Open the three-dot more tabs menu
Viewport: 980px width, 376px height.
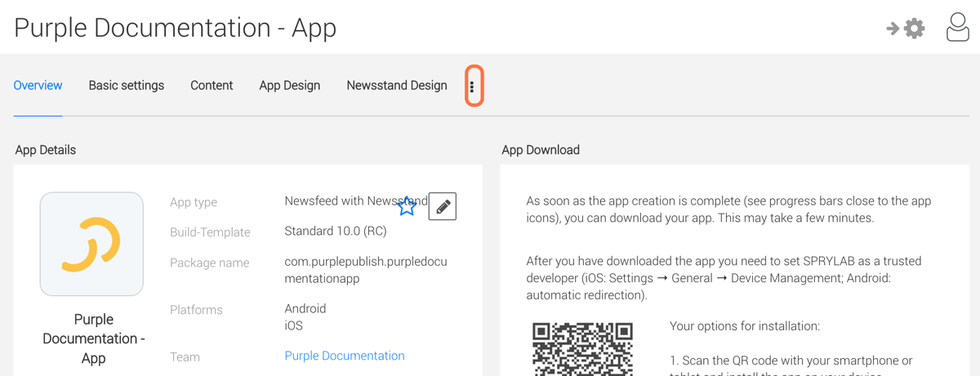tap(472, 86)
